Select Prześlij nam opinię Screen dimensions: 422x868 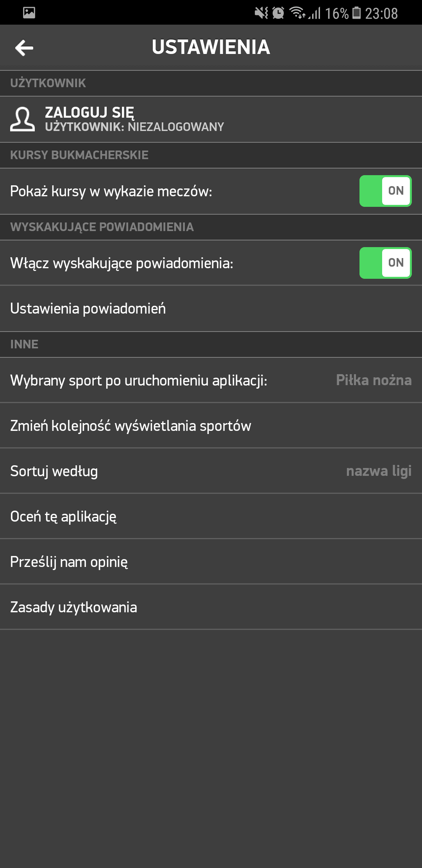pos(69,562)
